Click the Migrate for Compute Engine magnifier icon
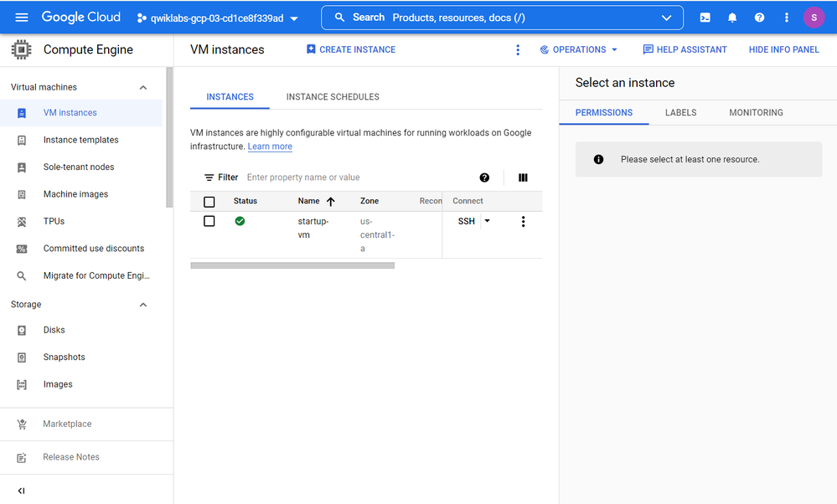The image size is (837, 504). tap(21, 275)
